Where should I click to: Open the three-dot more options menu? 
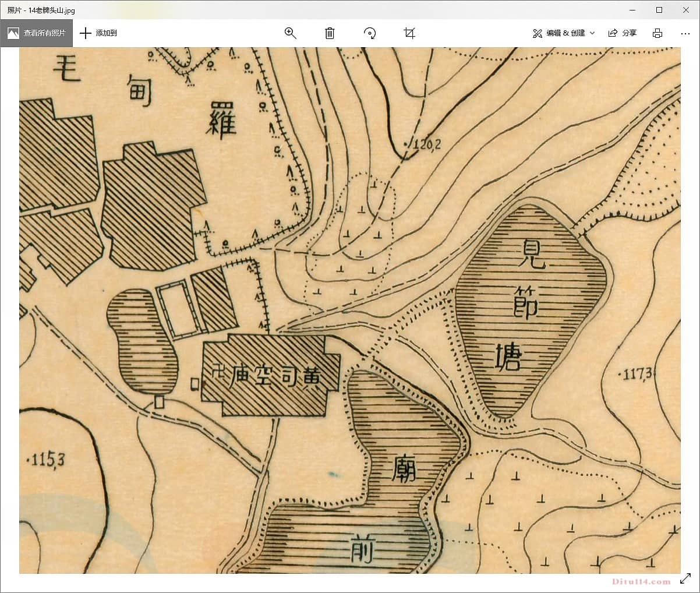click(685, 33)
